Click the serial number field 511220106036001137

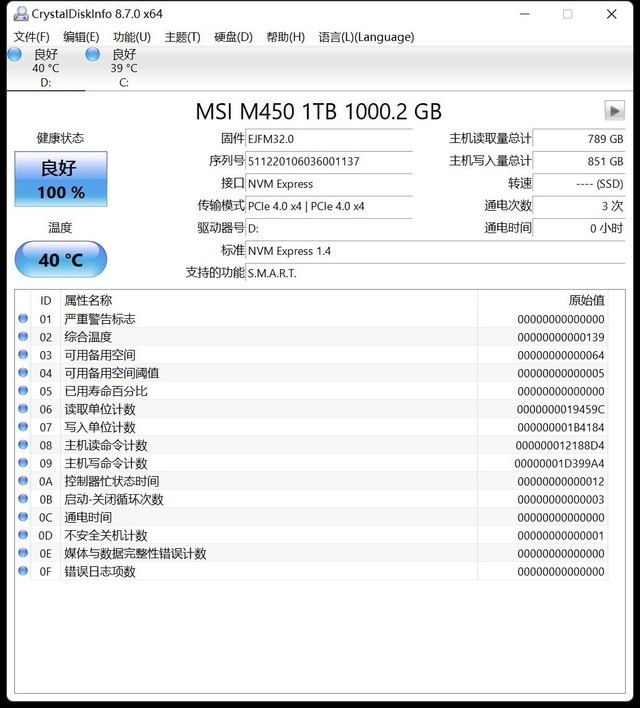[329, 161]
